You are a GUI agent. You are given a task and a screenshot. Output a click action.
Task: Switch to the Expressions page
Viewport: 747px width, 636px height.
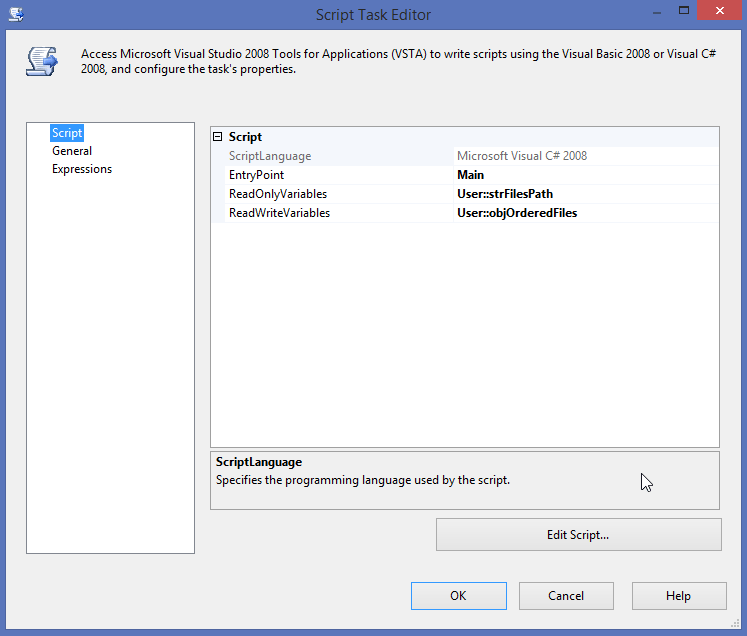click(82, 169)
